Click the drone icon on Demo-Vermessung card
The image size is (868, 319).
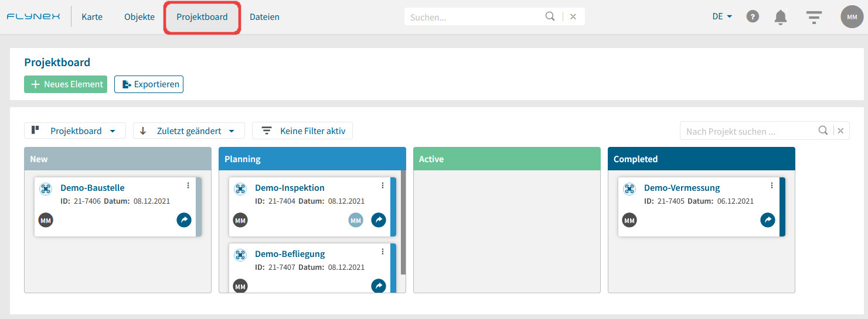629,188
